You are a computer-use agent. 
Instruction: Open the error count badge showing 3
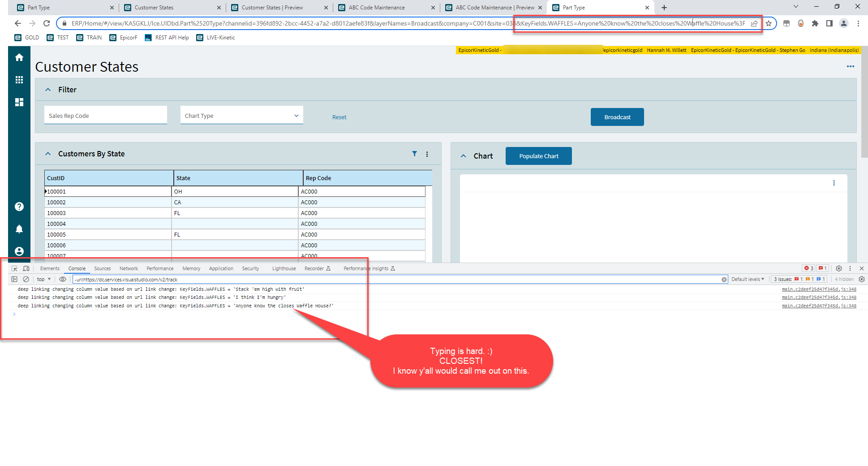coord(808,268)
